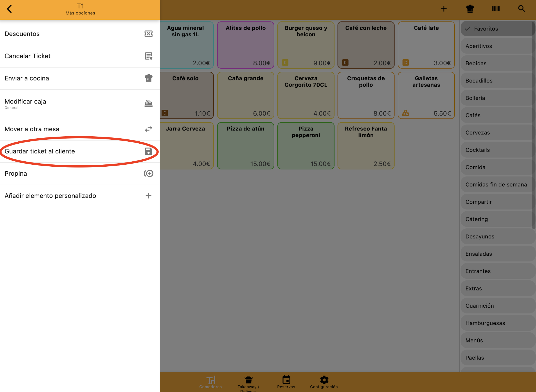The height and width of the screenshot is (392, 536).
Task: Switch to the Configuración tab
Action: tap(324, 382)
